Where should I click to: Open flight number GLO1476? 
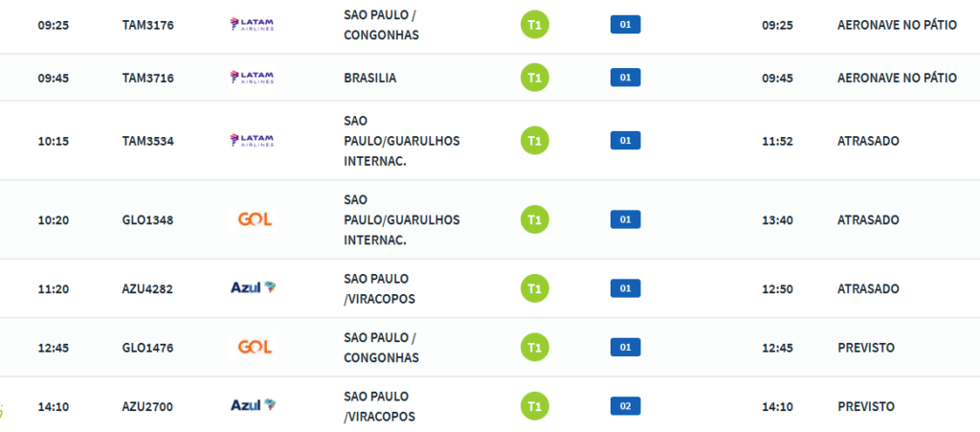tap(147, 348)
